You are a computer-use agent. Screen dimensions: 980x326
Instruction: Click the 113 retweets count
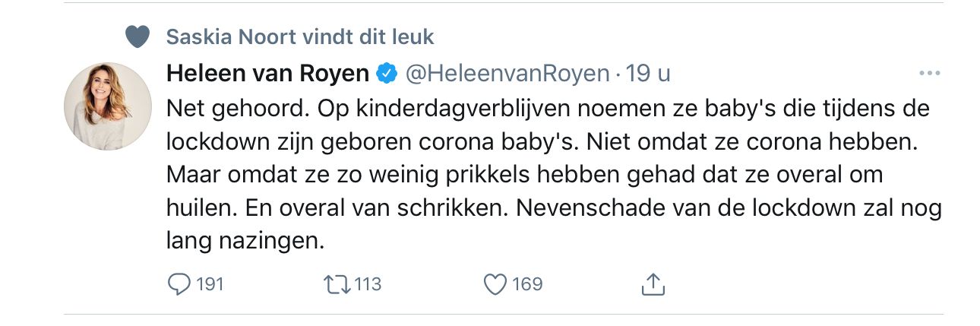(368, 285)
